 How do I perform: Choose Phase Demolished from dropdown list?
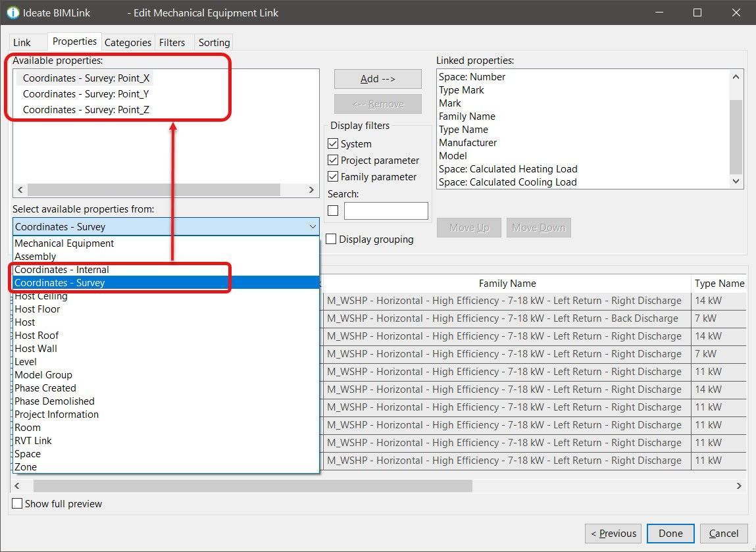click(x=166, y=401)
